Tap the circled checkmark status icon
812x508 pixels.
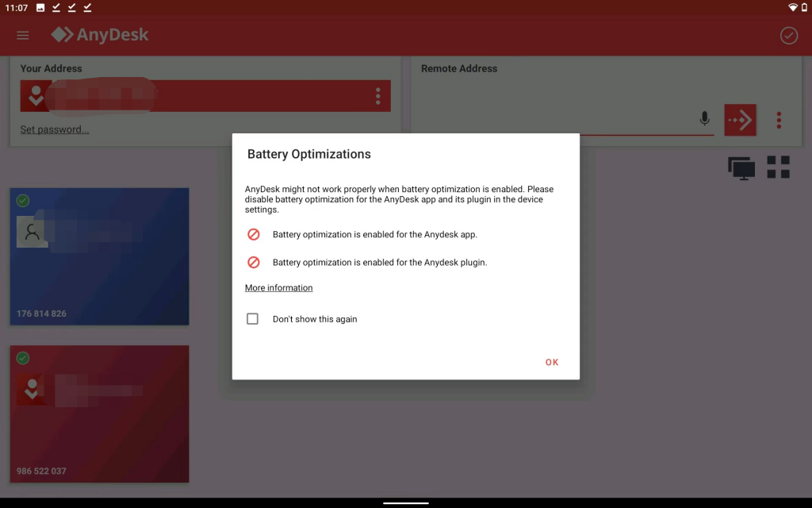click(789, 35)
